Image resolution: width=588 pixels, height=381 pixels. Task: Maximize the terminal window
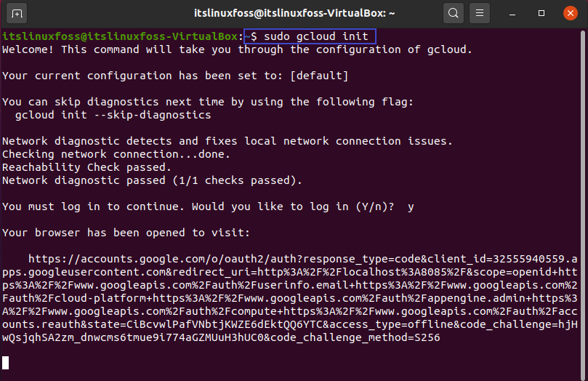point(541,14)
